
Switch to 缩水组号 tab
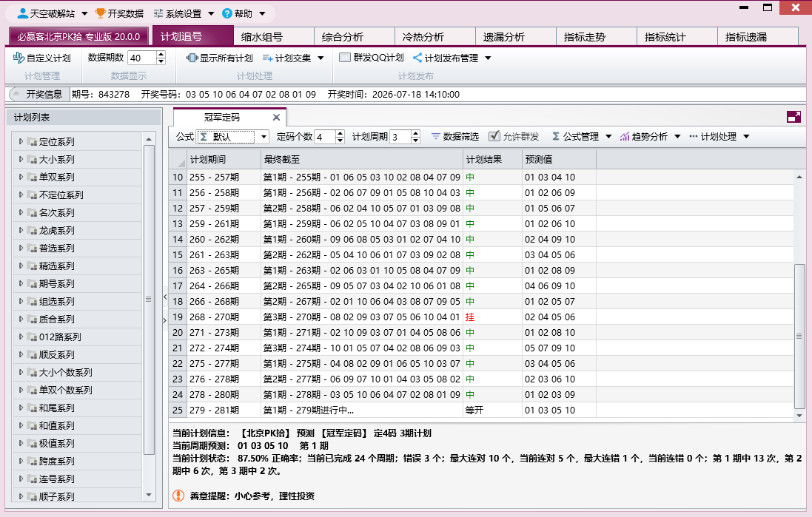[273, 37]
